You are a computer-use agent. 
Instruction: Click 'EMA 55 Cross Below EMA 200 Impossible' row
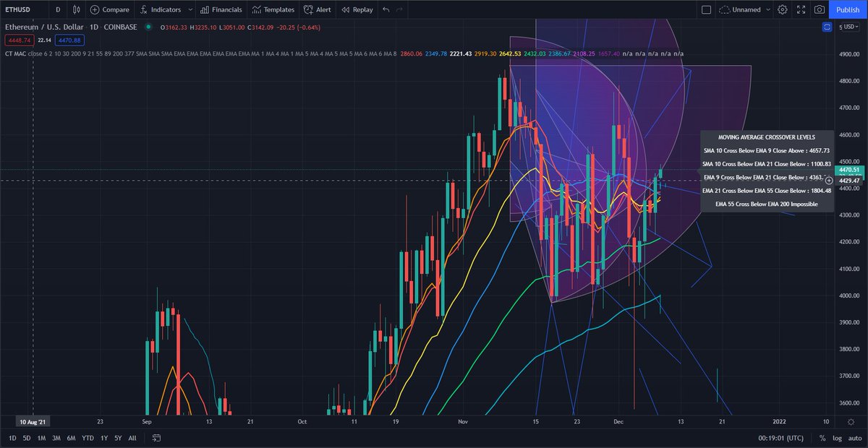click(x=767, y=204)
